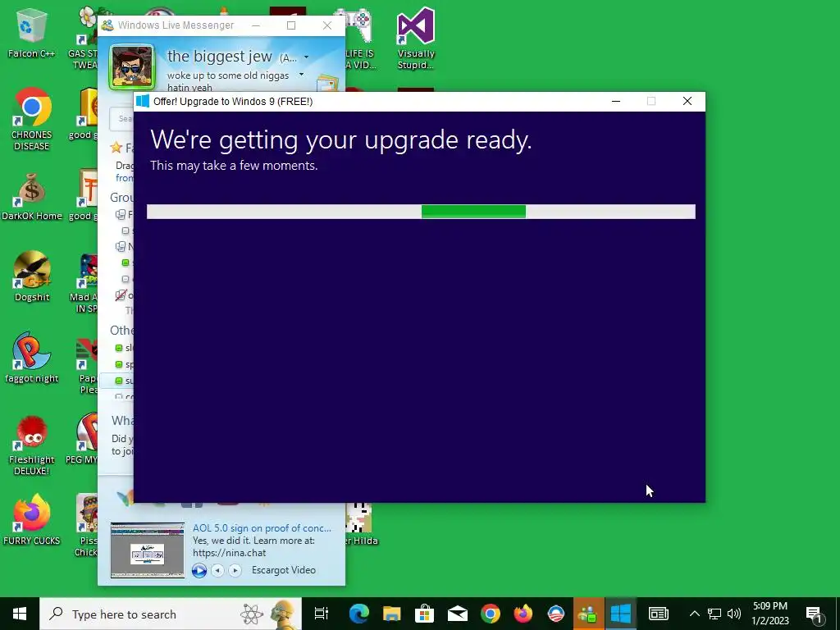Click the taskbar search box
The width and height of the screenshot is (840, 630).
[x=171, y=614]
